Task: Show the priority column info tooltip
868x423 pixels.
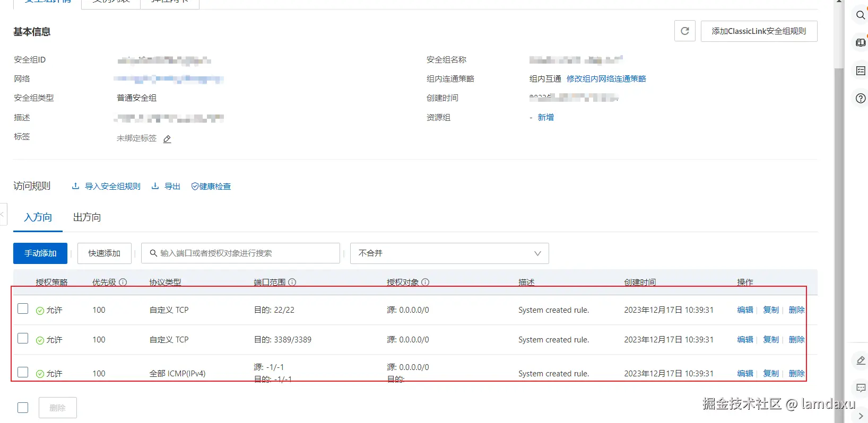Action: (123, 282)
